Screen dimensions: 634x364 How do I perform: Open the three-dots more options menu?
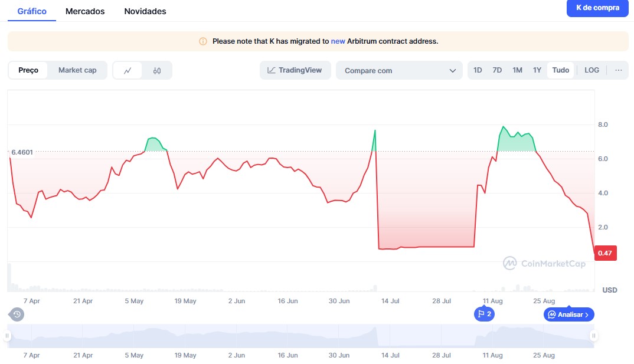(x=618, y=70)
